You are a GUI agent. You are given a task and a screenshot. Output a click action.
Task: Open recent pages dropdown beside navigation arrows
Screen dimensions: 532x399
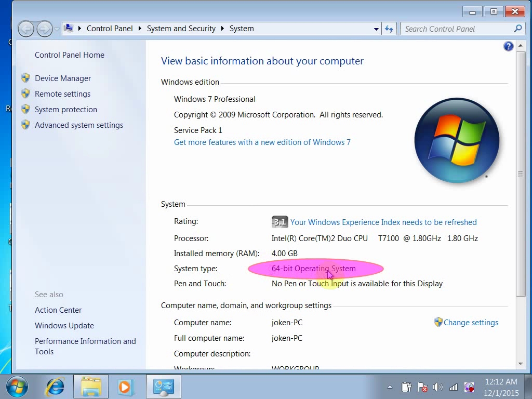[57, 29]
